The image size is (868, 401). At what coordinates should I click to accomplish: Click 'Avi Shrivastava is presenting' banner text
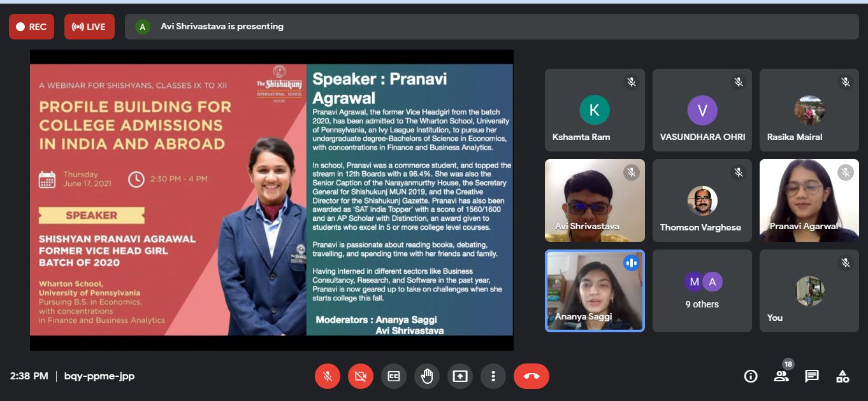click(222, 27)
